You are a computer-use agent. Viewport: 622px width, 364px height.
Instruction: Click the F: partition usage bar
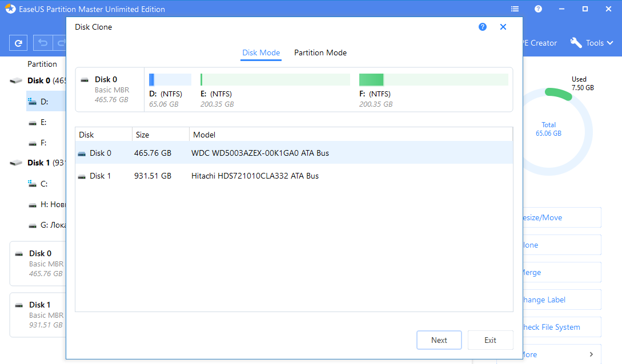tap(433, 80)
